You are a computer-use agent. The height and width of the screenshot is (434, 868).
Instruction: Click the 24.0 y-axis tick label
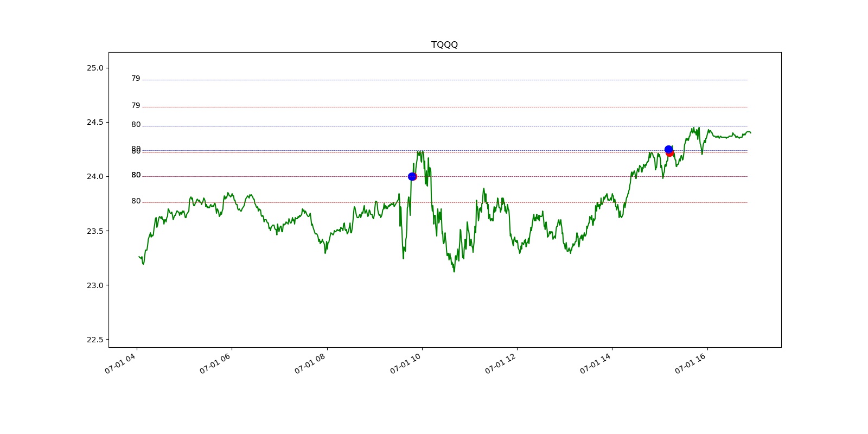point(94,176)
